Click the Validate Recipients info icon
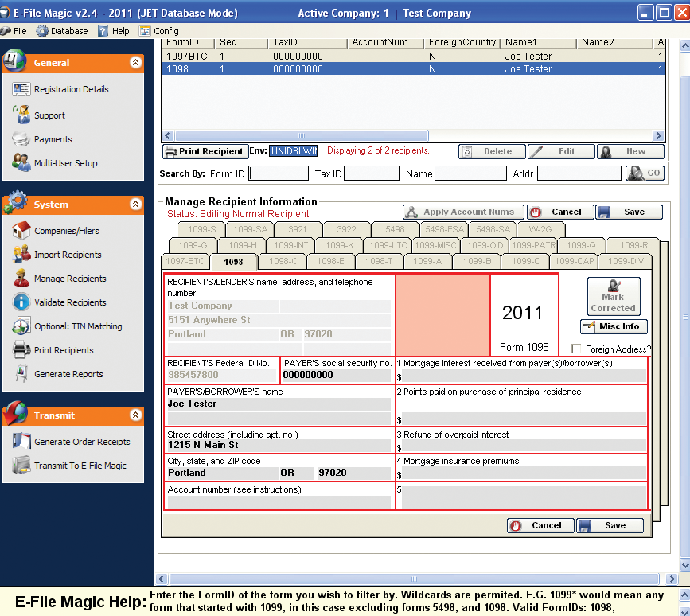 [x=21, y=302]
